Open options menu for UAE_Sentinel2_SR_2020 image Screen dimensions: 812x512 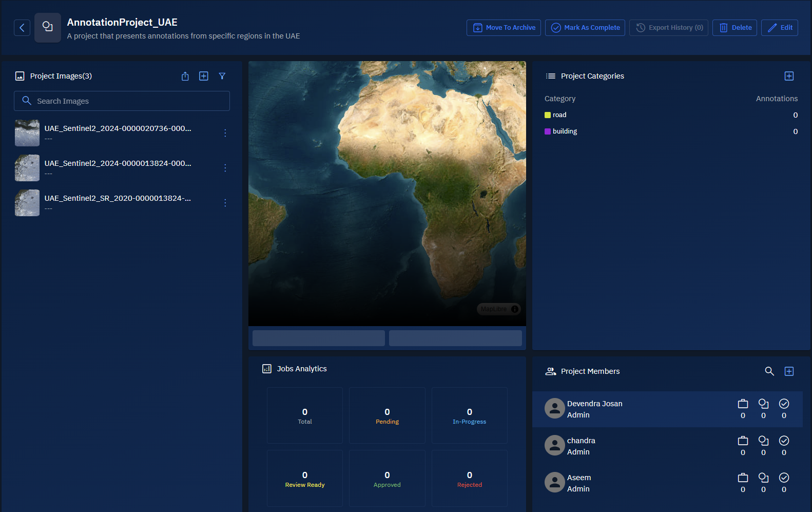(225, 203)
